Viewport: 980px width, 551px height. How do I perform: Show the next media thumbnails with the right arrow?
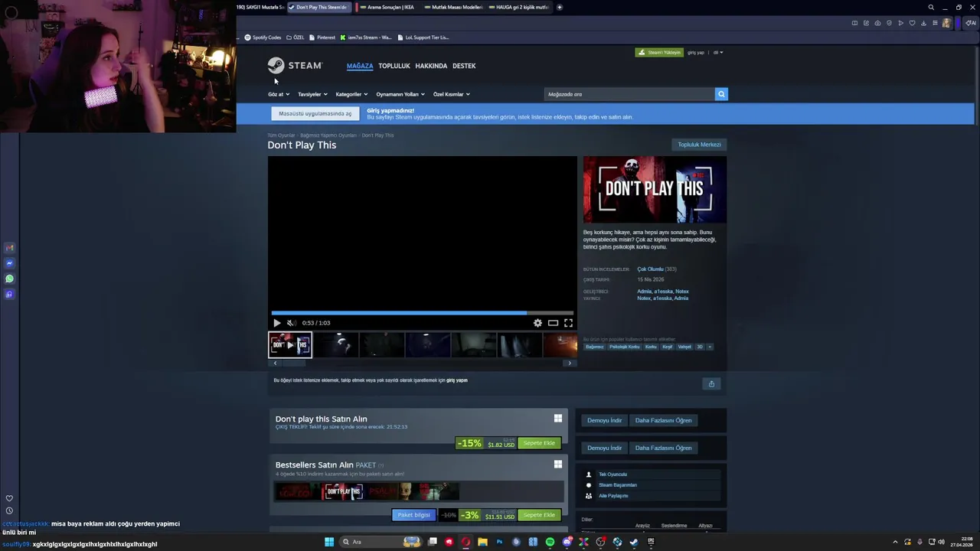pyautogui.click(x=569, y=363)
